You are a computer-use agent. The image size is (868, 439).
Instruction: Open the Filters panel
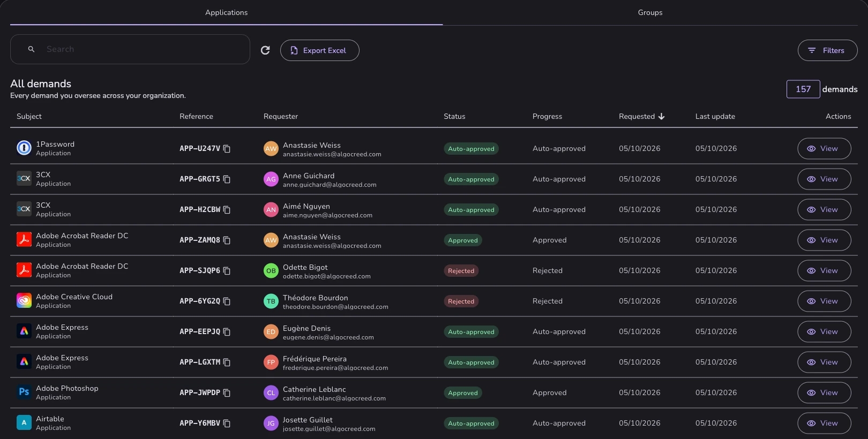coord(827,50)
